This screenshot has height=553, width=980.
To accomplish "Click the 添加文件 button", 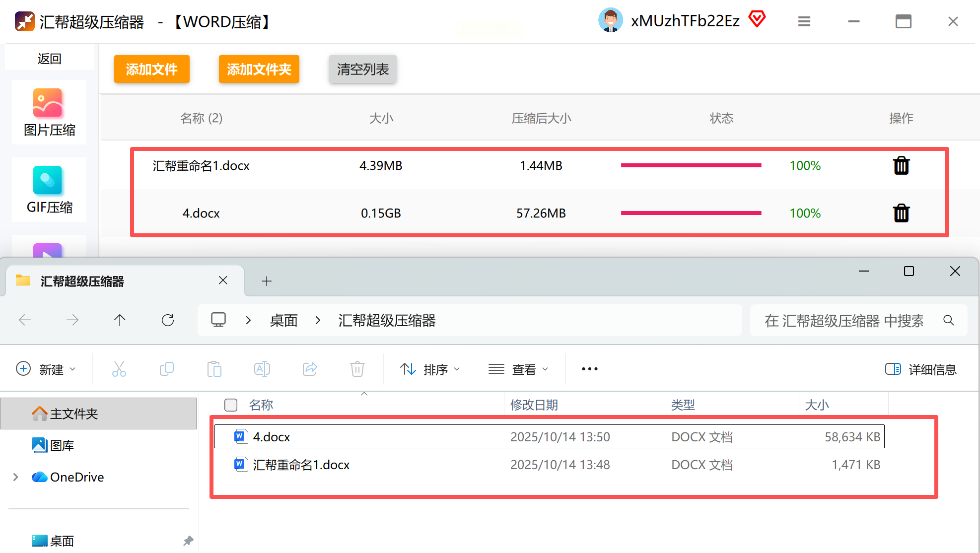I will (151, 69).
